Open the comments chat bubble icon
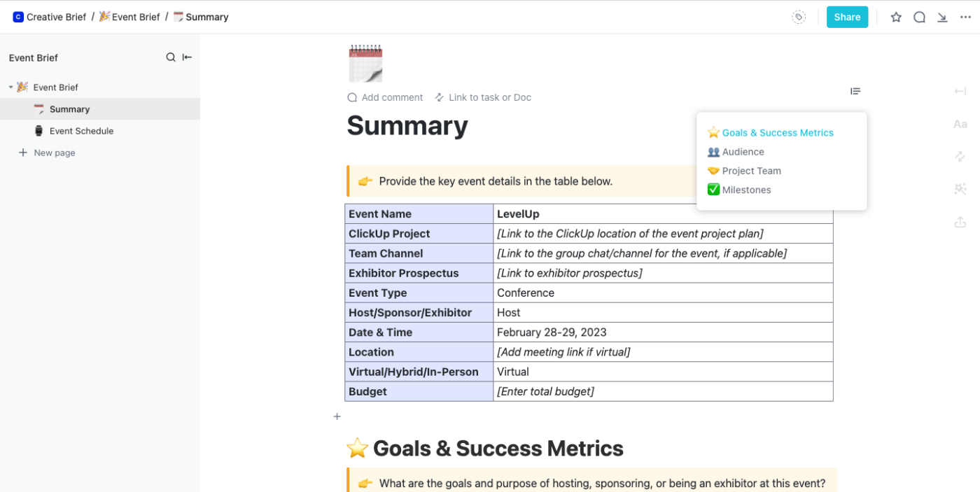Screen dimensions: 980x492 920,17
